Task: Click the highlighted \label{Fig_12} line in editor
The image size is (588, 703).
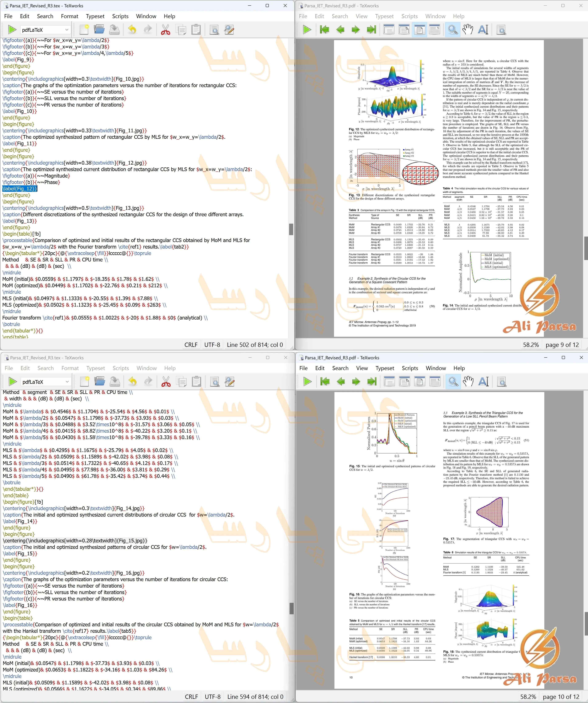Action: pyautogui.click(x=20, y=189)
